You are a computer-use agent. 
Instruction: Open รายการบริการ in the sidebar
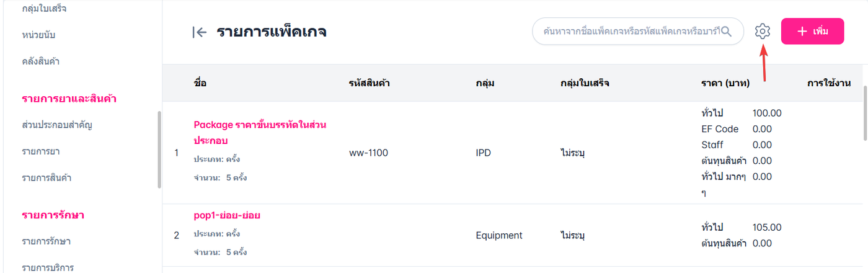pyautogui.click(x=48, y=267)
